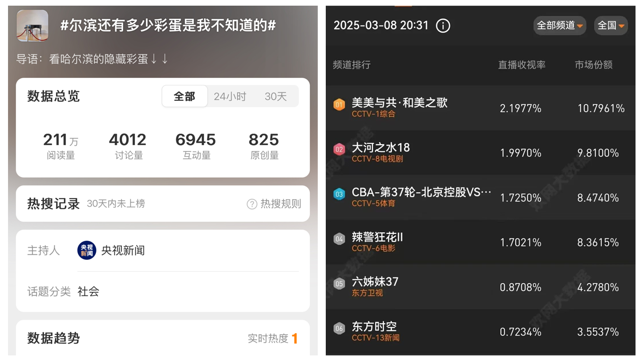Viewport: 644px width, 362px height.
Task: Switch to the 30天 tab
Action: [276, 97]
